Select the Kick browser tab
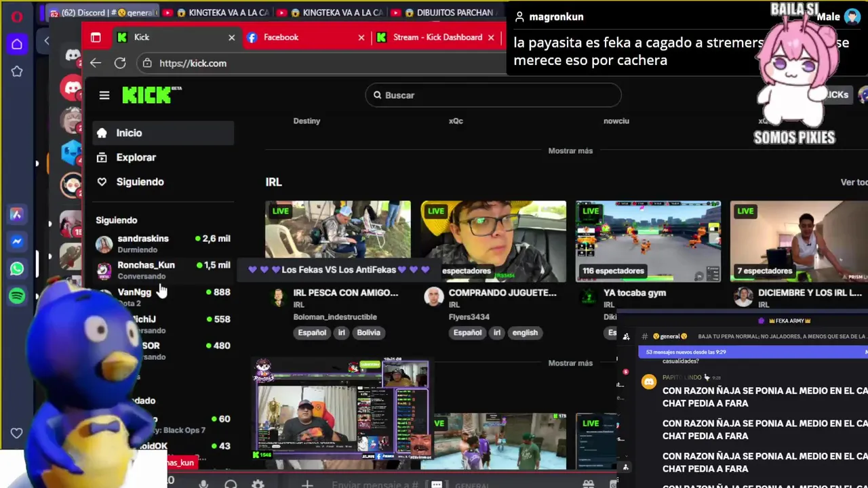The image size is (868, 488). (x=175, y=37)
